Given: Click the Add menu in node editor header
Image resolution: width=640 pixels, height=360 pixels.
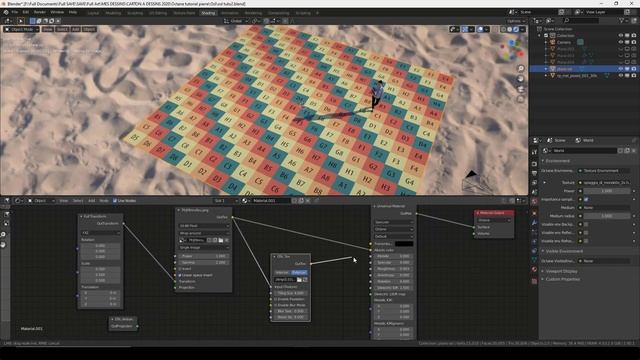Looking at the screenshot, I should (x=91, y=201).
